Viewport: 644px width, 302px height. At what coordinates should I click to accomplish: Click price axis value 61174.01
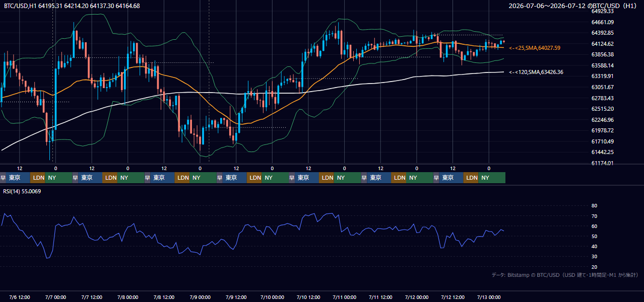pos(603,163)
